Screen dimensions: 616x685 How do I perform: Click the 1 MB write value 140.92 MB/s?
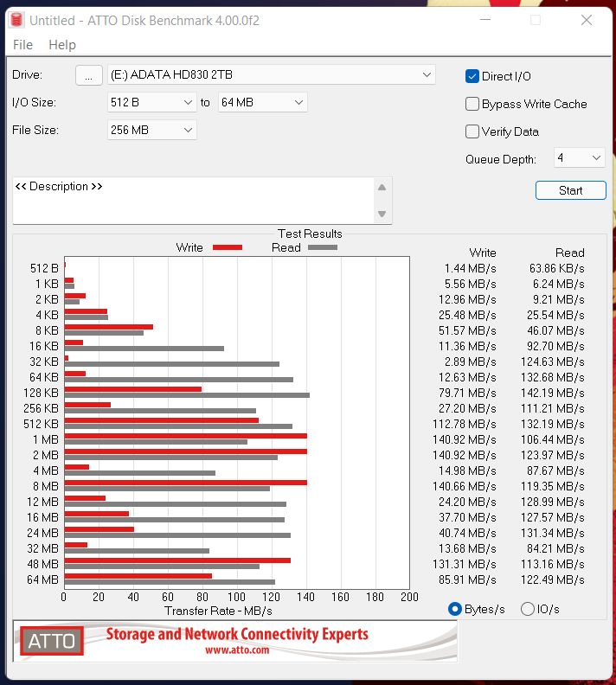click(464, 439)
